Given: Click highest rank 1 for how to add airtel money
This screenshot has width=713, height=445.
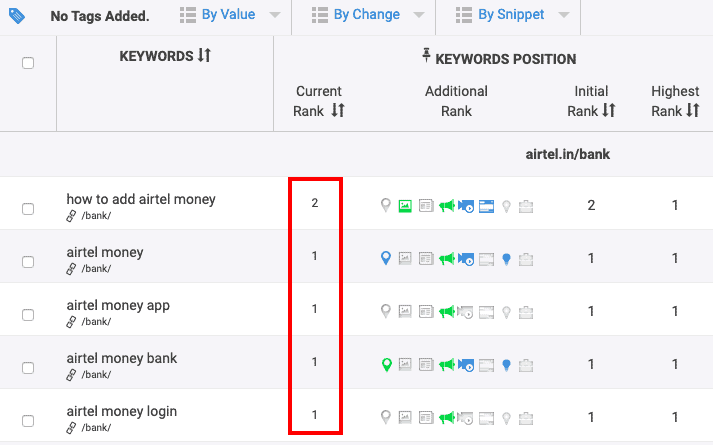Looking at the screenshot, I should click(675, 205).
